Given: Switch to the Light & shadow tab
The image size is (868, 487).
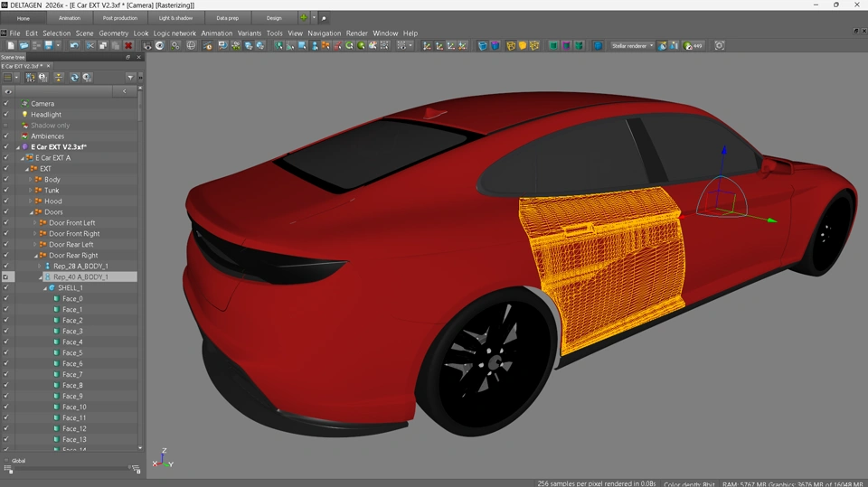Looking at the screenshot, I should point(175,18).
